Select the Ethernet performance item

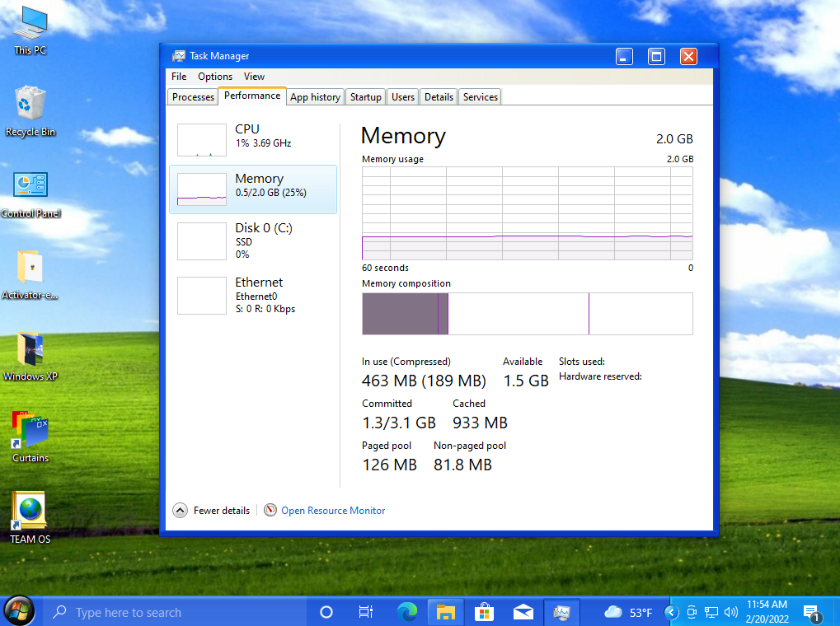pyautogui.click(x=253, y=295)
